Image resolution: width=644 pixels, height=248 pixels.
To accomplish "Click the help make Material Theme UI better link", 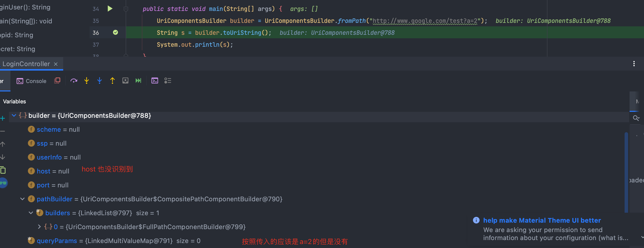I will tap(542, 220).
